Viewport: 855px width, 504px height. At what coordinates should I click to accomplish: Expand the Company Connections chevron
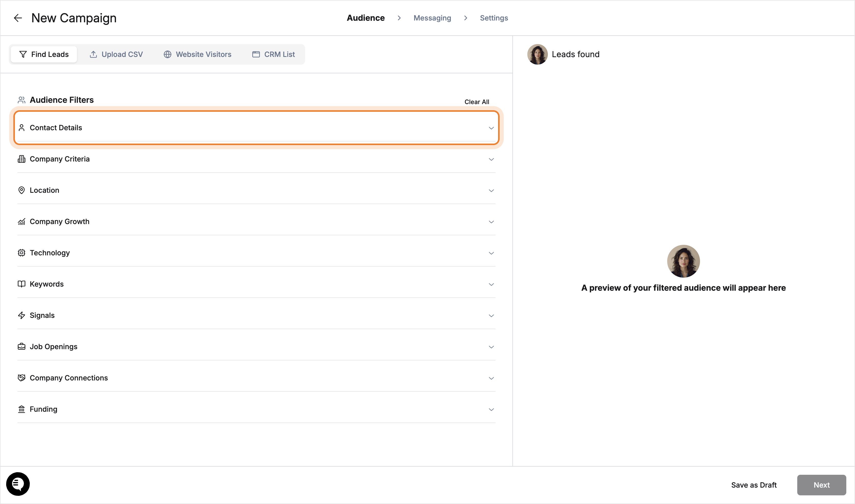tap(491, 378)
